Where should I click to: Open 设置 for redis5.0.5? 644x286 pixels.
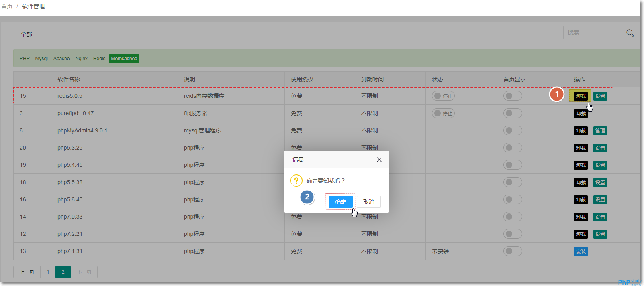click(600, 96)
